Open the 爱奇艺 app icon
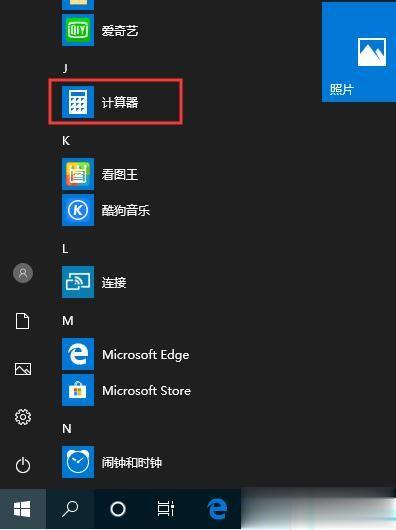 (78, 30)
